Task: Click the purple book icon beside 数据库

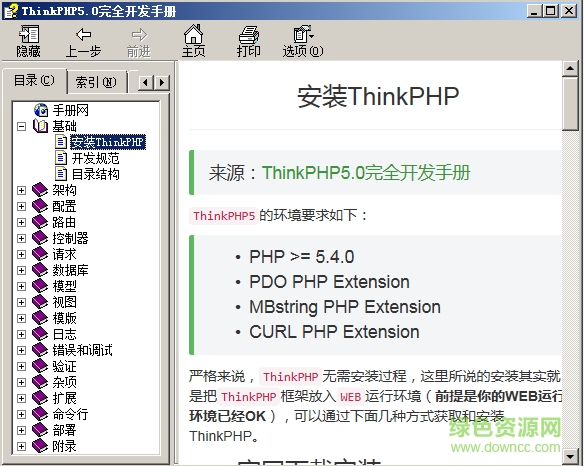Action: pyautogui.click(x=40, y=270)
